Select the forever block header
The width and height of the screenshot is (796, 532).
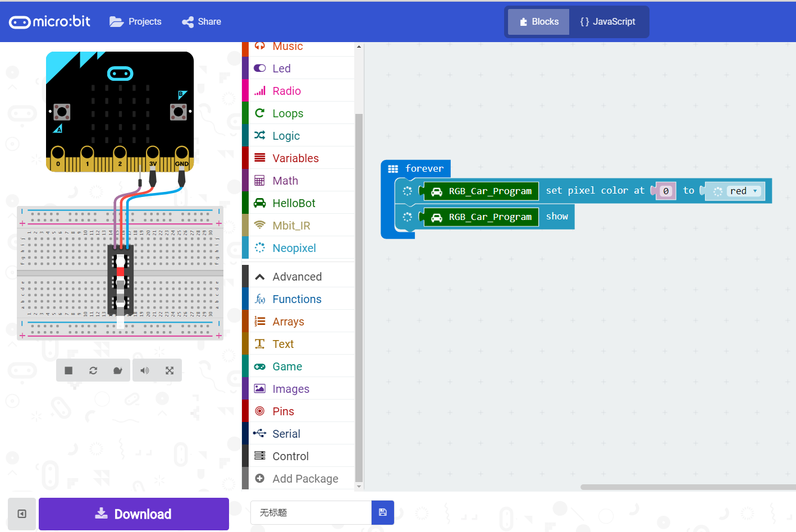[416, 168]
